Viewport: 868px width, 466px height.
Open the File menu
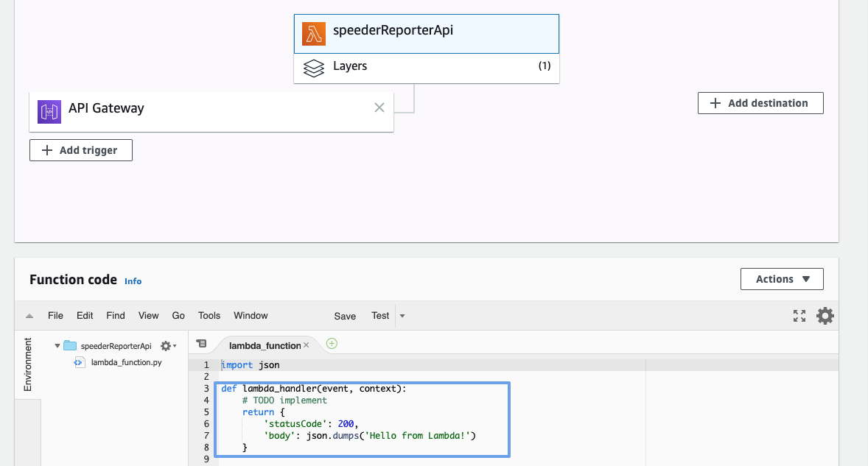[x=55, y=316]
